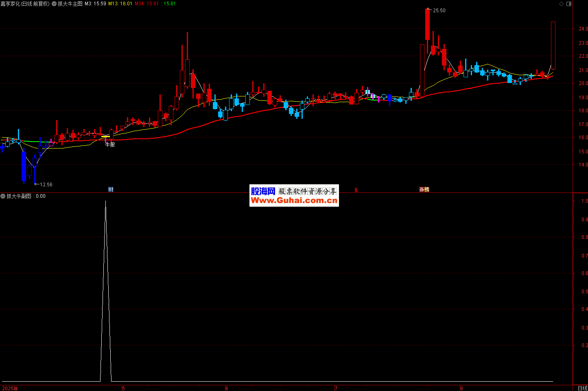Screen dimensions: 588x391
Task: Click the 2025年 time axis label
Action: (x=10, y=389)
